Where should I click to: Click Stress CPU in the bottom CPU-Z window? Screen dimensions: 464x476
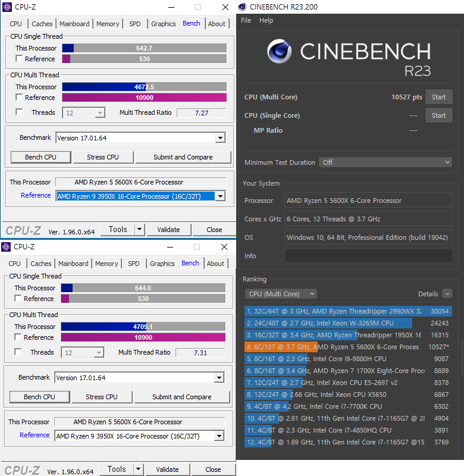(x=102, y=397)
